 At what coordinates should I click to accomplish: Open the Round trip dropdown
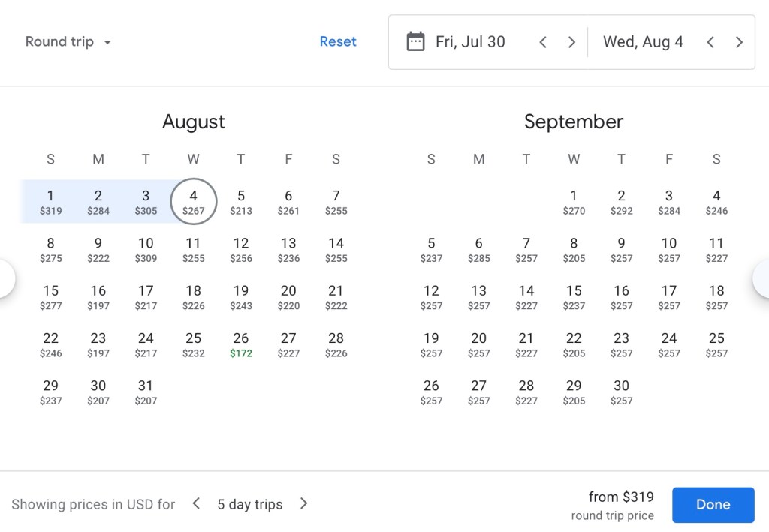[x=68, y=42]
